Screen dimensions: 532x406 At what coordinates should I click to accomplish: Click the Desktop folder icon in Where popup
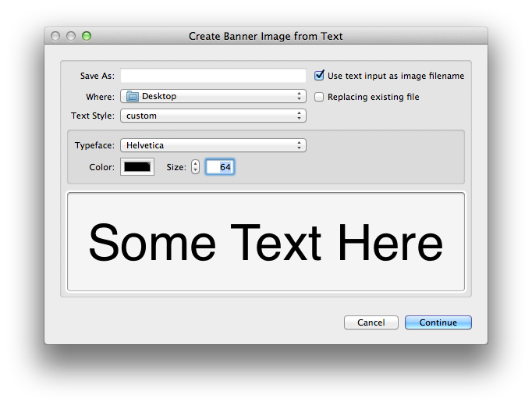point(132,97)
